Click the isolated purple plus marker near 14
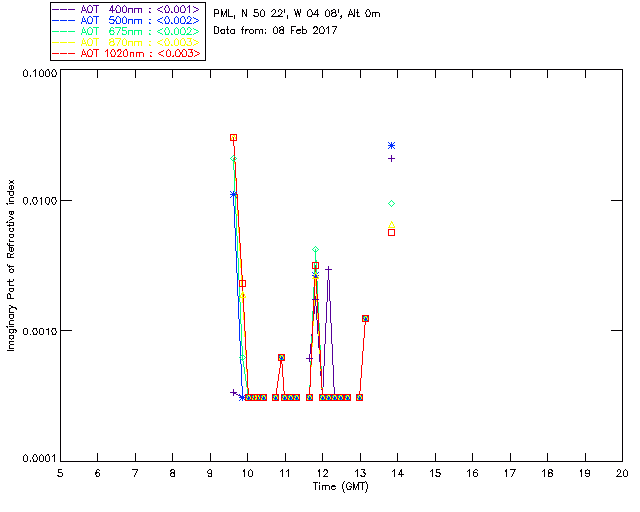This screenshot has height=512, width=640. point(391,158)
